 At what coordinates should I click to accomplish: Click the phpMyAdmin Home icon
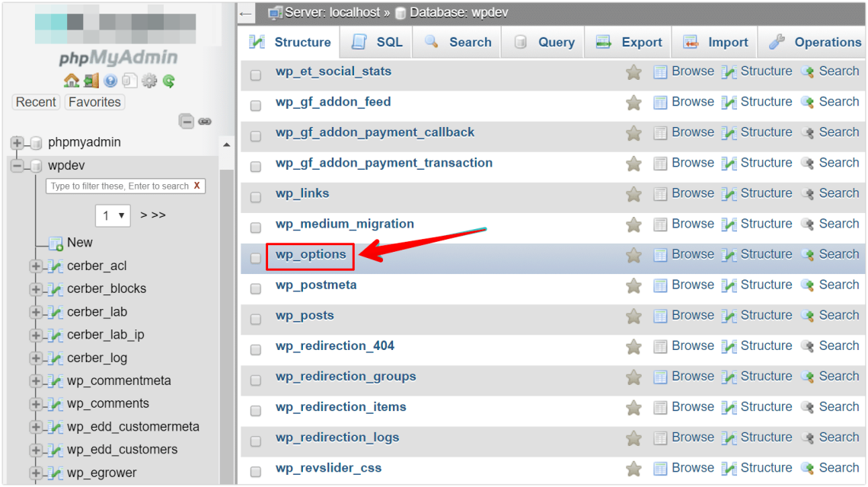(72, 80)
